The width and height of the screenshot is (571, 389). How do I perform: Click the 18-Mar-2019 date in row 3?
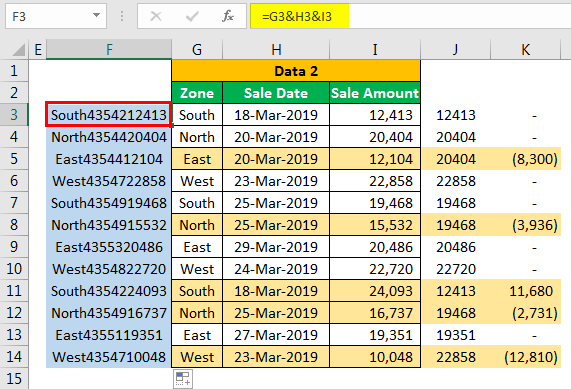(276, 115)
